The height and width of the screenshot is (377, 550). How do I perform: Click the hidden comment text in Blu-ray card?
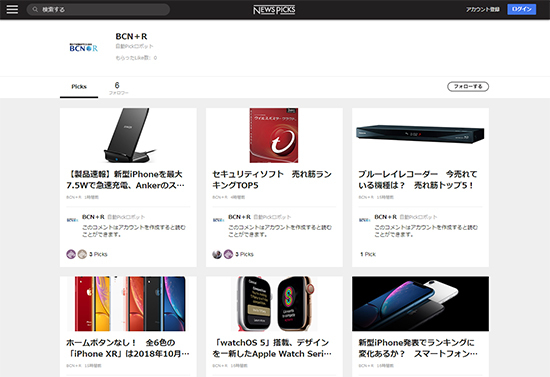pos(426,231)
